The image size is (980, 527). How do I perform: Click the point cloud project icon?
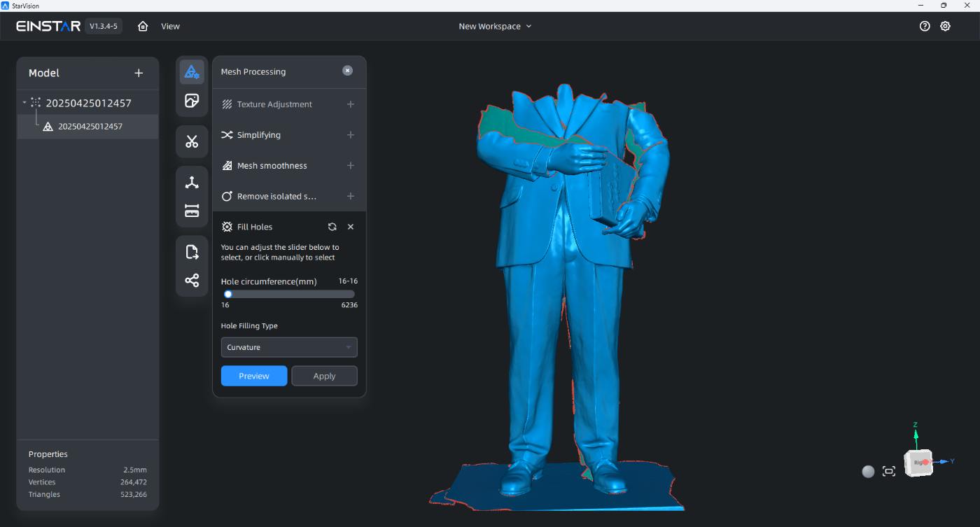(x=36, y=103)
